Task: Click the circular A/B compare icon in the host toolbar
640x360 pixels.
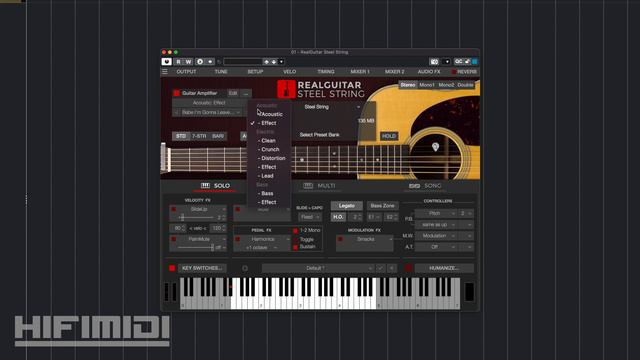Action: pos(200,62)
